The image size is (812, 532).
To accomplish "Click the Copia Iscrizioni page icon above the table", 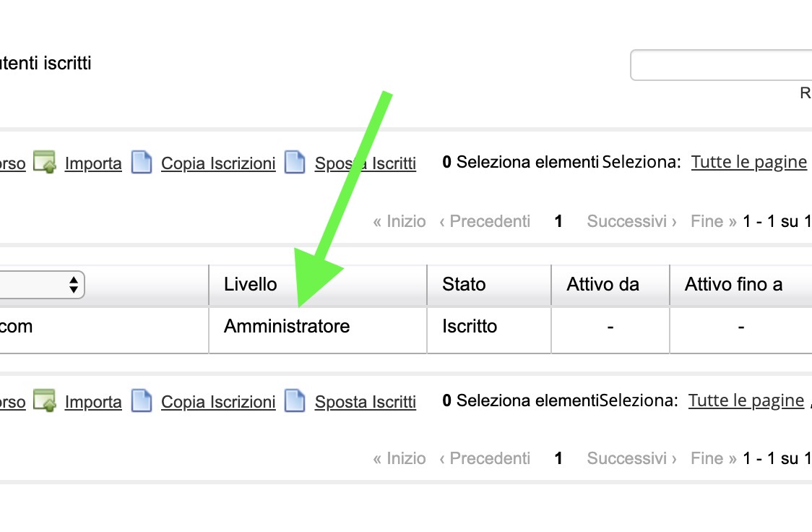I will click(x=142, y=163).
